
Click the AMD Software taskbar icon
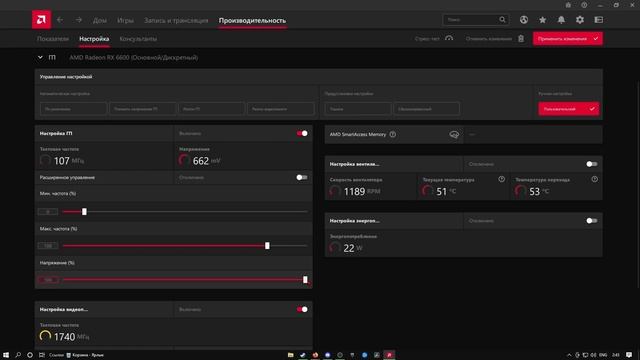(x=389, y=355)
